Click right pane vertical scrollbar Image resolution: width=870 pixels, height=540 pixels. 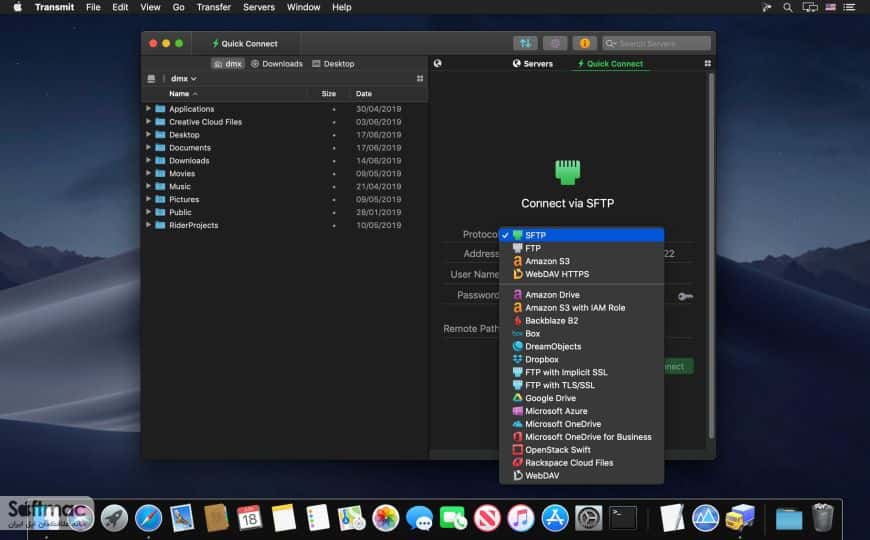711,255
